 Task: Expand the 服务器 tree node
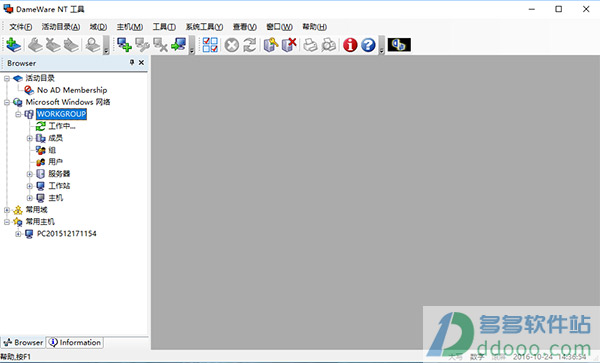[x=29, y=174]
